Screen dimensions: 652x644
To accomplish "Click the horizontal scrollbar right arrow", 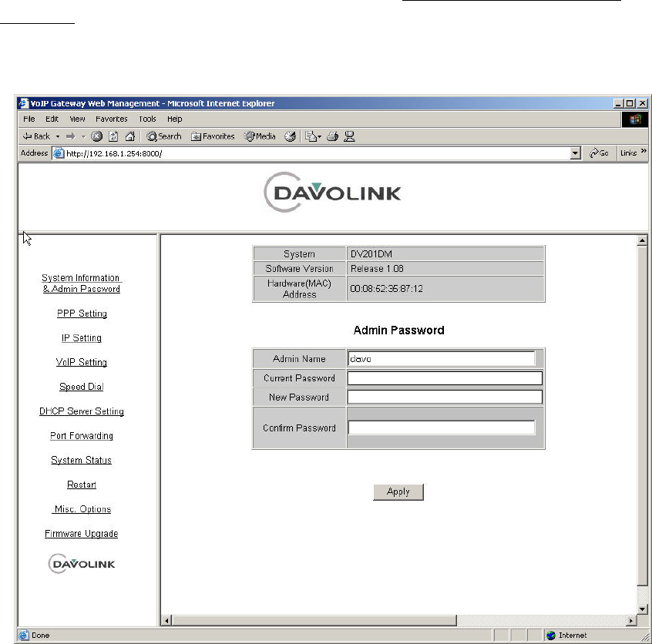I will [631, 621].
